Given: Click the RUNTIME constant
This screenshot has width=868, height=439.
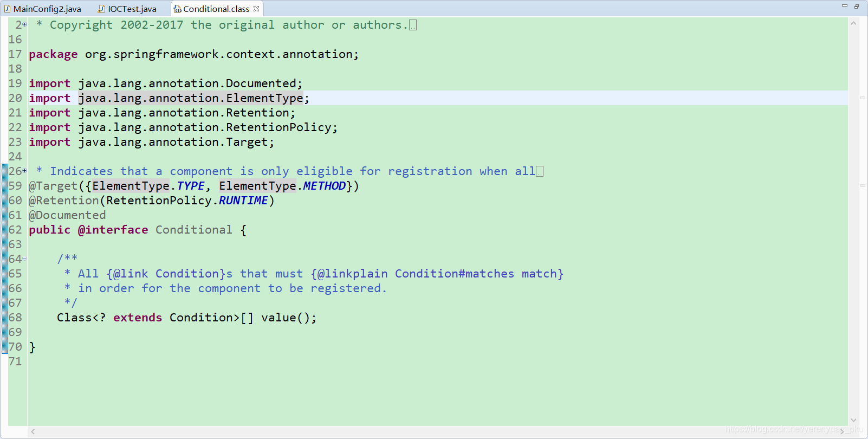Looking at the screenshot, I should 243,201.
